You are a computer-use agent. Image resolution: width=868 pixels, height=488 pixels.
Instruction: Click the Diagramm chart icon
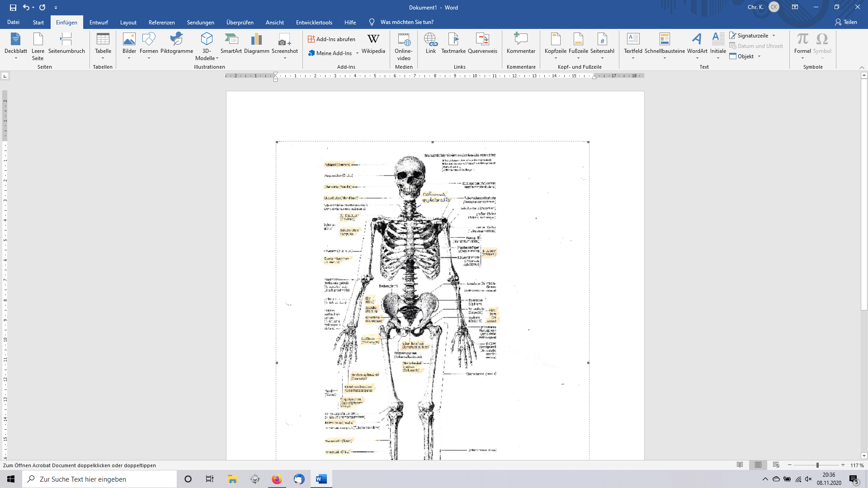click(256, 43)
